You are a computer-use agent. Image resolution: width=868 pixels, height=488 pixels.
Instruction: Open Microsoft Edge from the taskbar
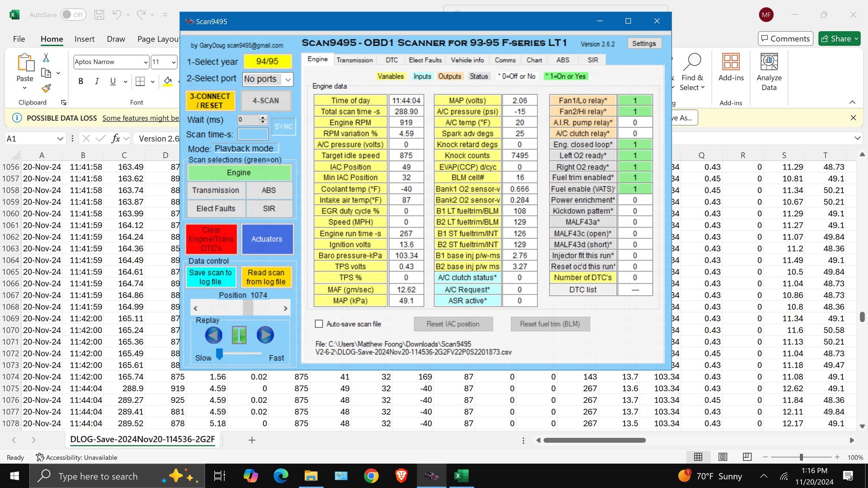tap(281, 476)
